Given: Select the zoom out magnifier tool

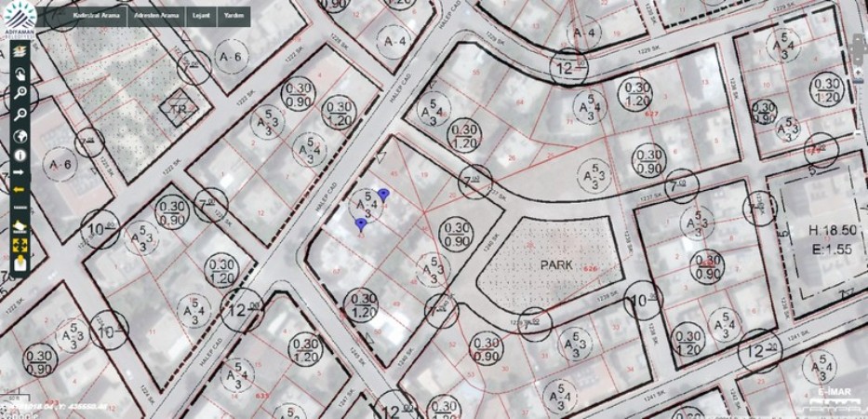Looking at the screenshot, I should pyautogui.click(x=20, y=114).
